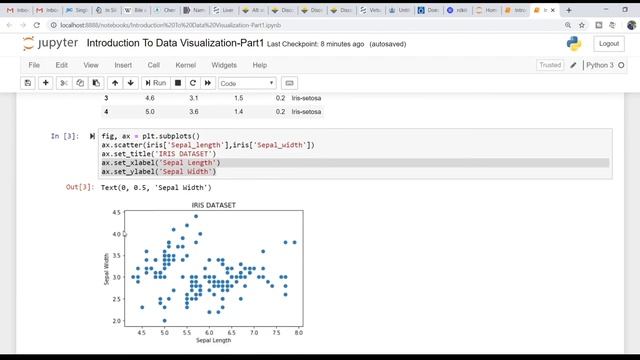Move selected cell up
The image size is (640, 360).
click(x=115, y=83)
